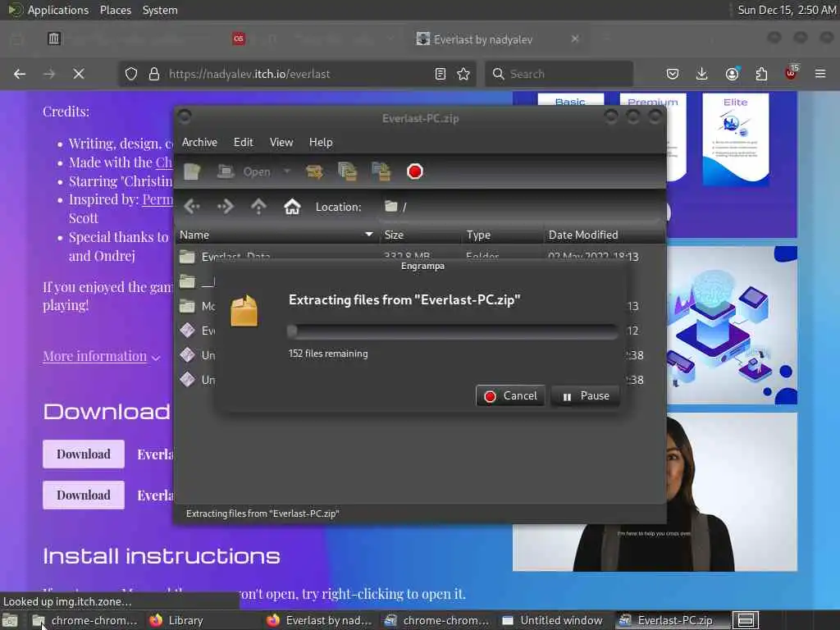
Task: Click the site padlock icon
Action: coord(154,74)
